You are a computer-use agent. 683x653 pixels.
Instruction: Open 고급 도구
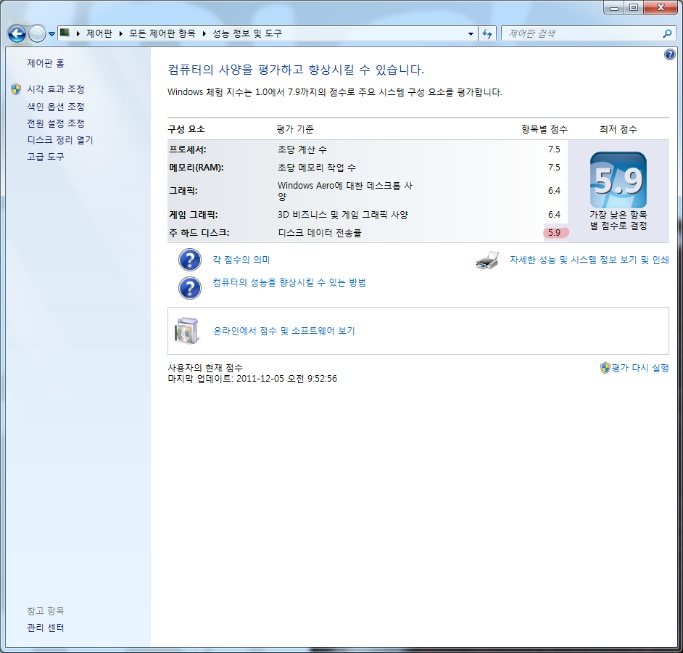(x=46, y=156)
